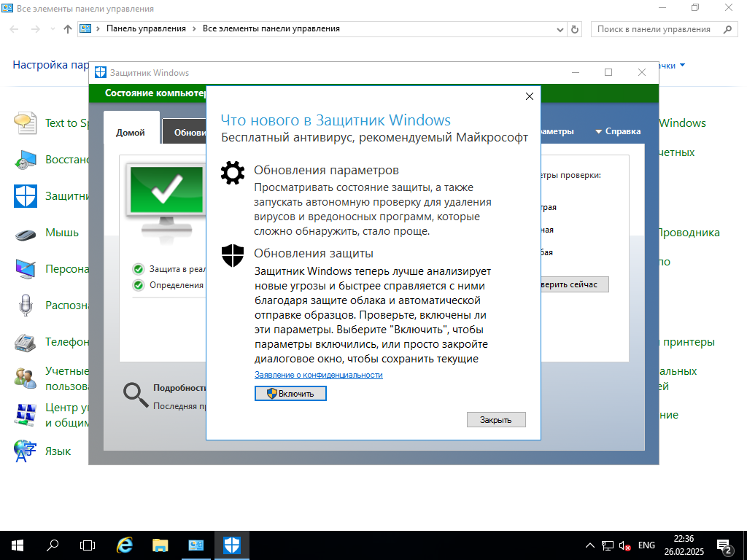The width and height of the screenshot is (747, 560).
Task: Click the partly hidden 'верить сейчас' scan button
Action: click(x=575, y=284)
